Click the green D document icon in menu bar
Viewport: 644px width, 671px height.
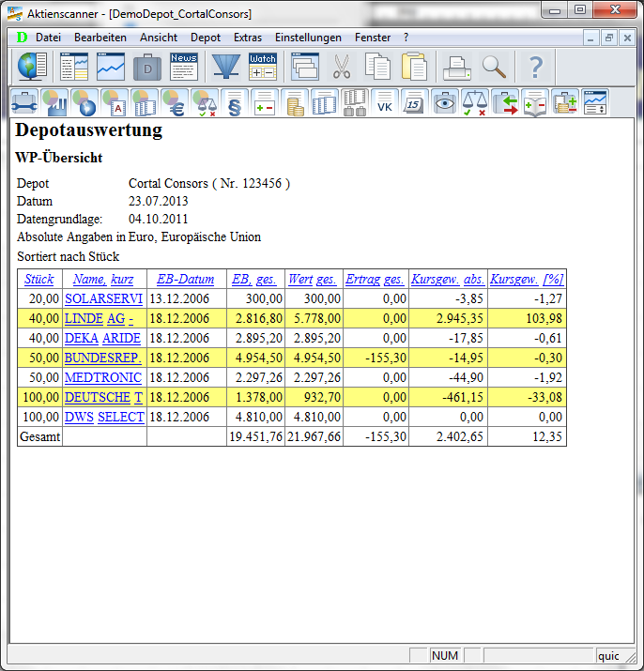coord(22,38)
